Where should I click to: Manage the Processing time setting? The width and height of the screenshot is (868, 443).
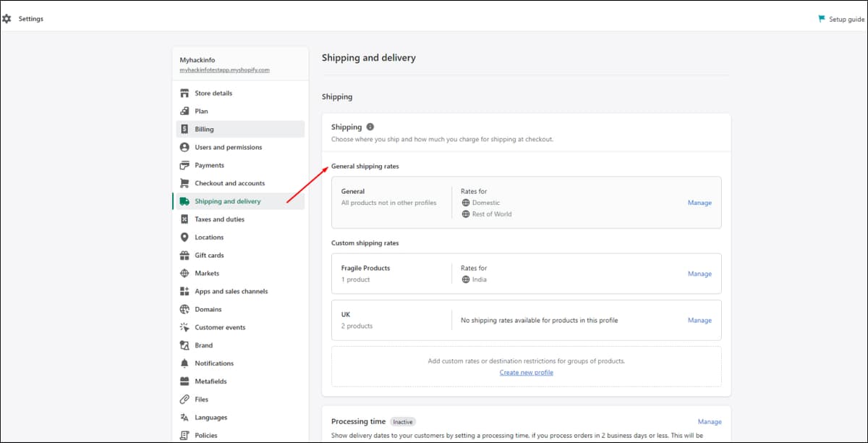click(x=710, y=422)
